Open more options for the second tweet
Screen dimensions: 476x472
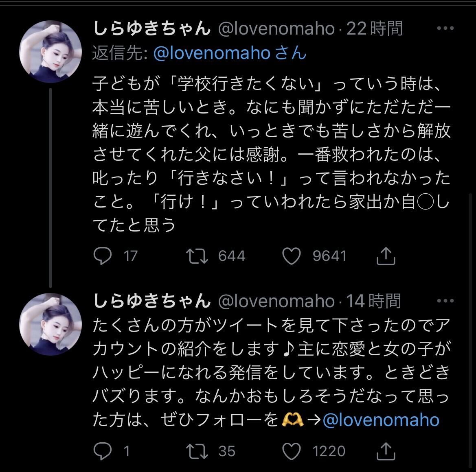445,301
